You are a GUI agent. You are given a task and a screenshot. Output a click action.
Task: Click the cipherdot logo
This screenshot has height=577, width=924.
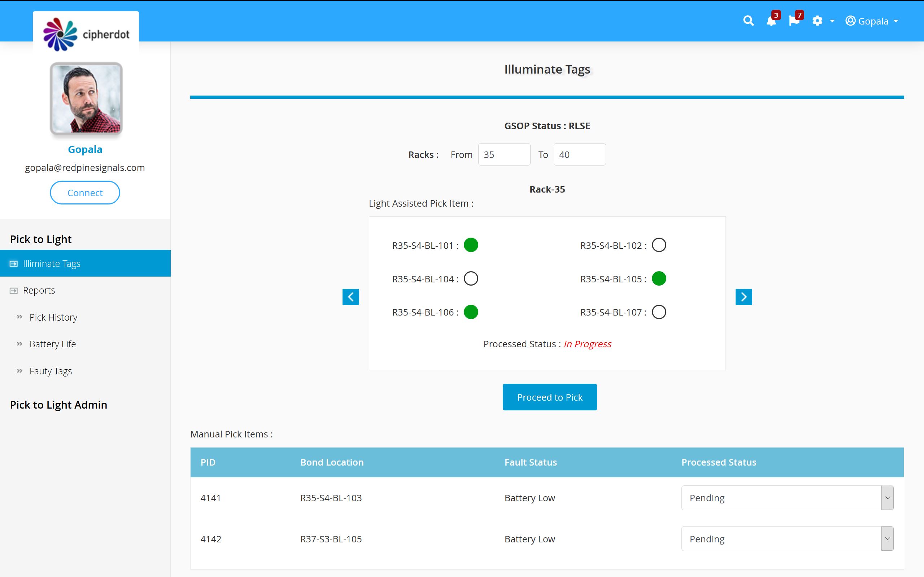click(86, 34)
